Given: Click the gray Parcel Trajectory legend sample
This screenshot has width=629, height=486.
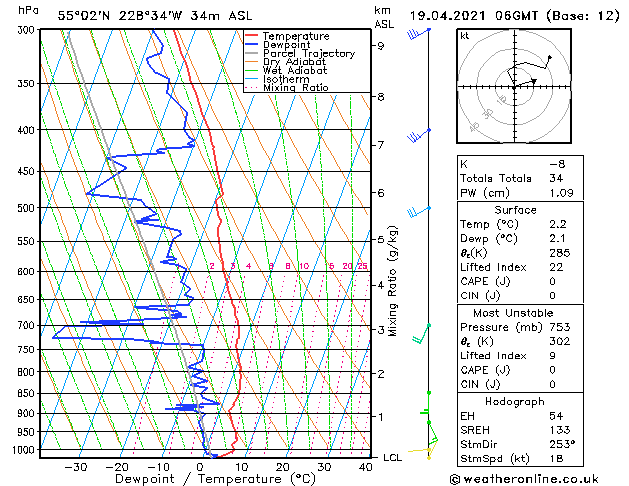Looking at the screenshot, I should (251, 53).
